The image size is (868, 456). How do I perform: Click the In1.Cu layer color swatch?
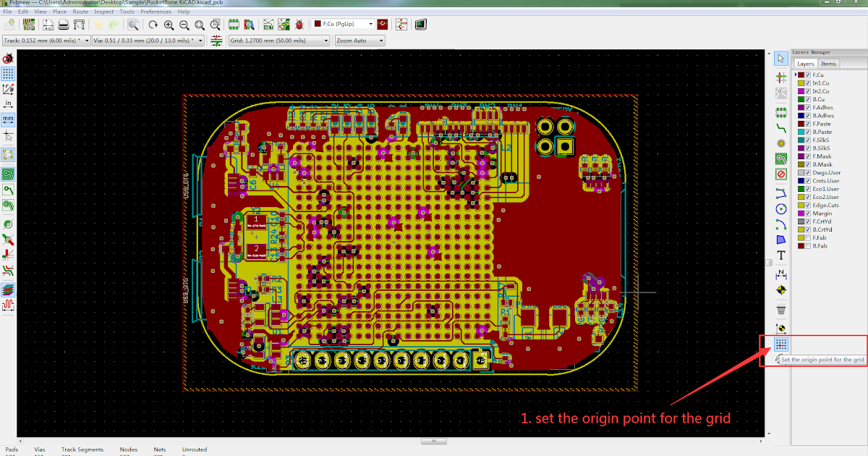click(801, 83)
